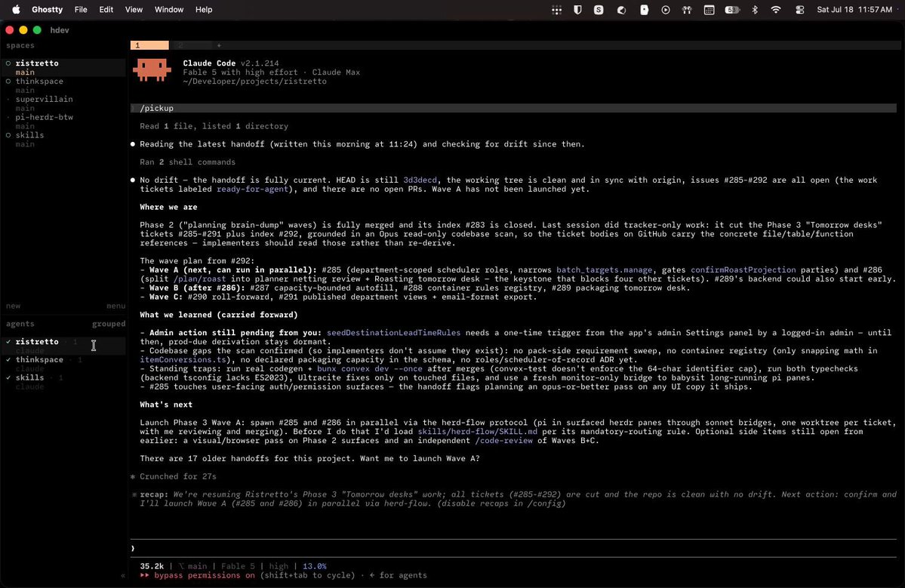Select the pi-herdr-btw space
The width and height of the screenshot is (905, 588).
[x=44, y=116]
